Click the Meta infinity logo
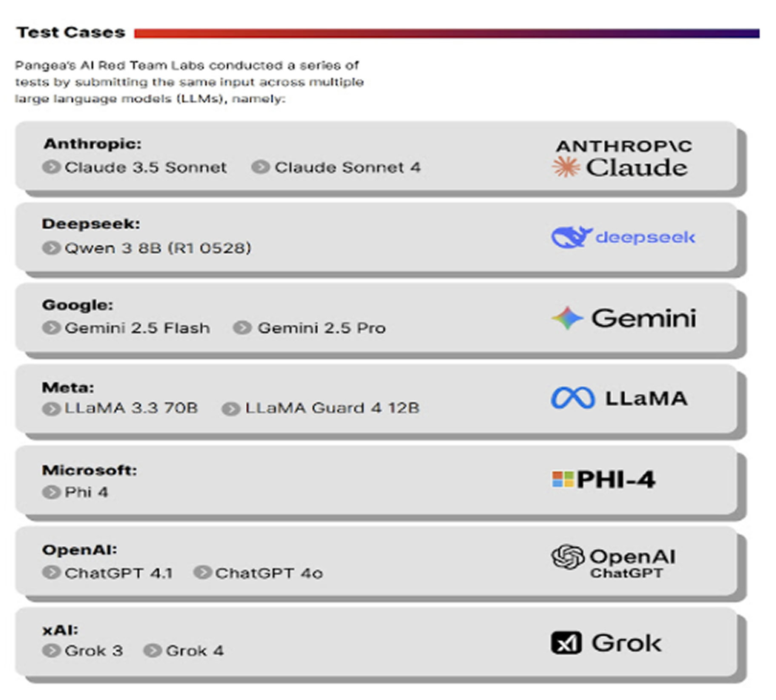Screen dimensions: 776x700 coord(572,399)
